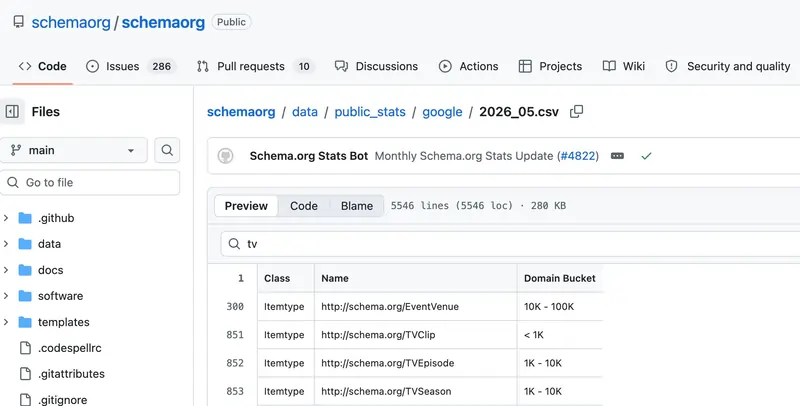Expand the templates folder chevron
This screenshot has width=800, height=406.
point(6,322)
